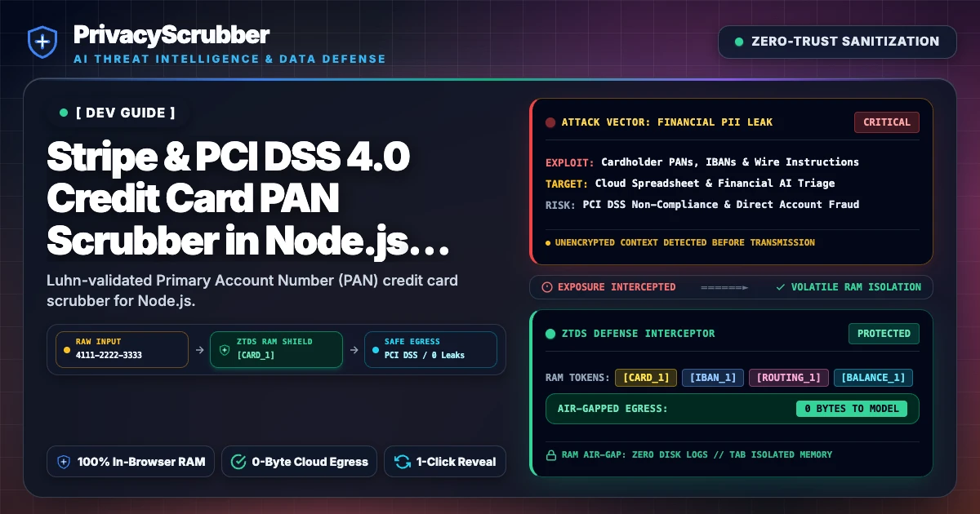980x514 pixels.
Task: Click the RAM AIR-GAP zero disk logs text
Action: 696,454
